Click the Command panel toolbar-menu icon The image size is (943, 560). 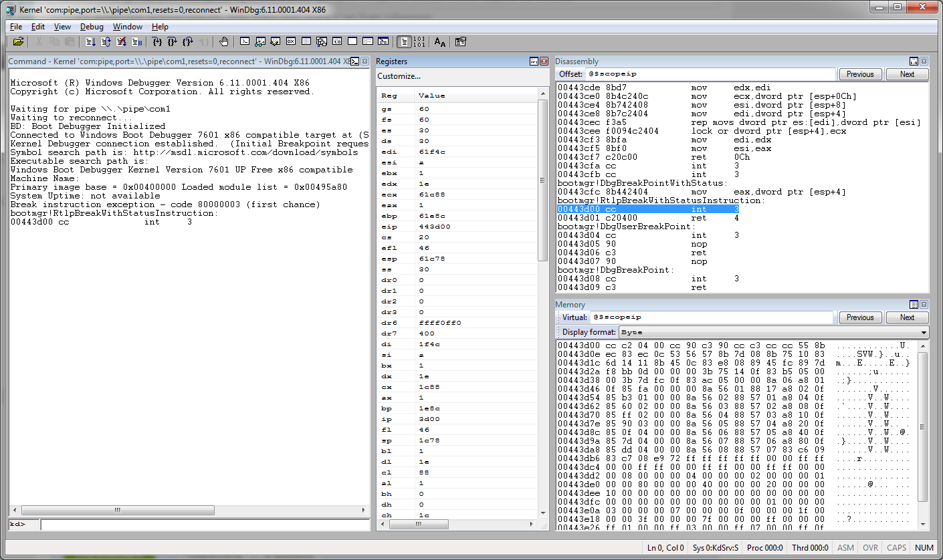(355, 61)
